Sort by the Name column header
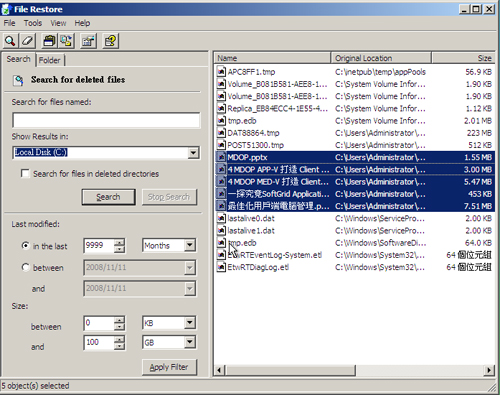Image resolution: width=500 pixels, height=395 pixels. pos(272,58)
